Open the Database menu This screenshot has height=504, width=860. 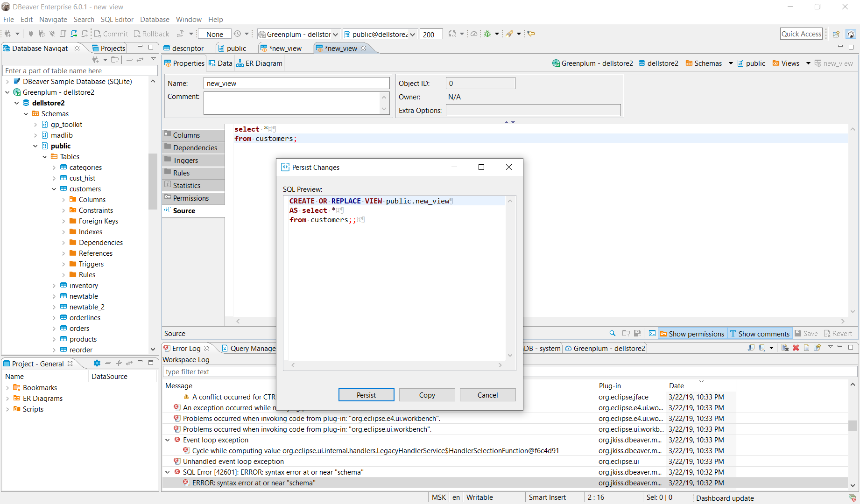tap(155, 20)
